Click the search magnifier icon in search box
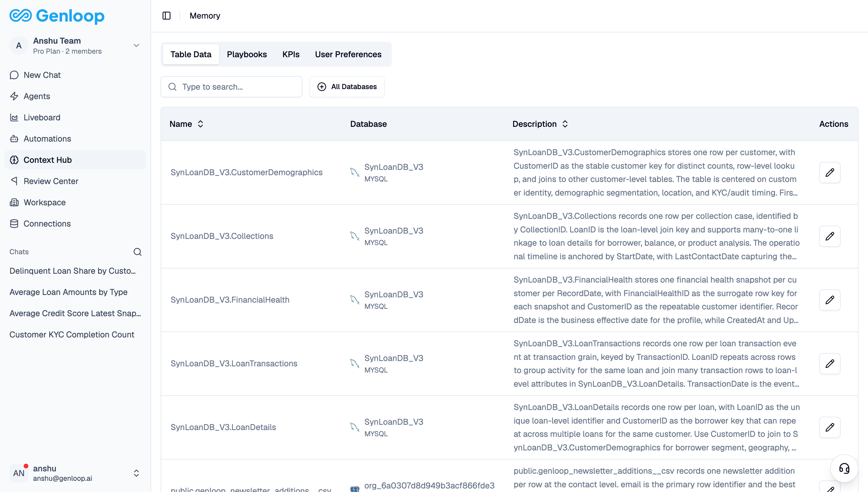This screenshot has height=492, width=868. pos(172,87)
